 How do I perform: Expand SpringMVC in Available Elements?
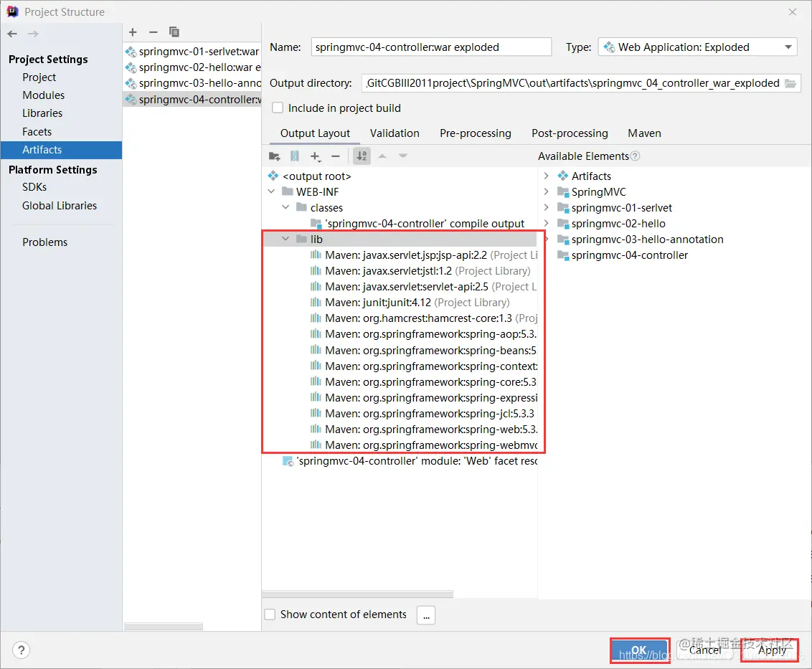[547, 191]
